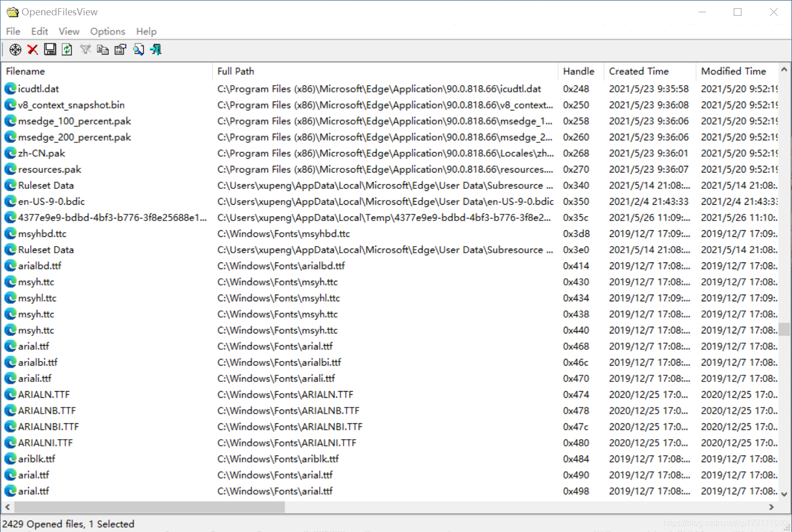Click the path C:\Windows\Fonts\msyhbd.ttc

tap(284, 234)
